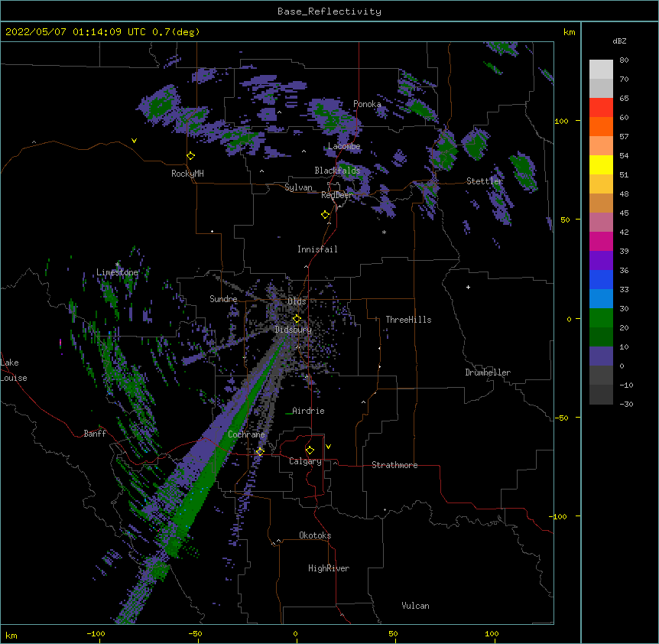The height and width of the screenshot is (644, 659).
Task: Click the Stettler label
Action: pyautogui.click(x=485, y=181)
